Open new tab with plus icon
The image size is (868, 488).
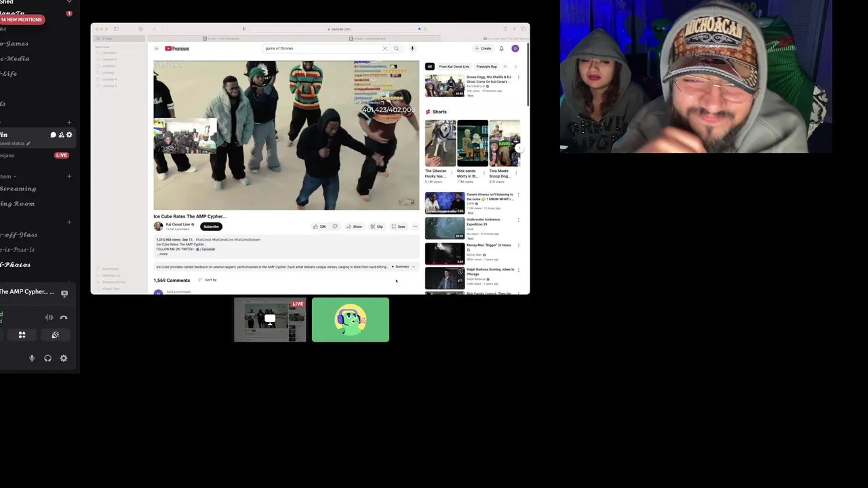pyautogui.click(x=514, y=29)
